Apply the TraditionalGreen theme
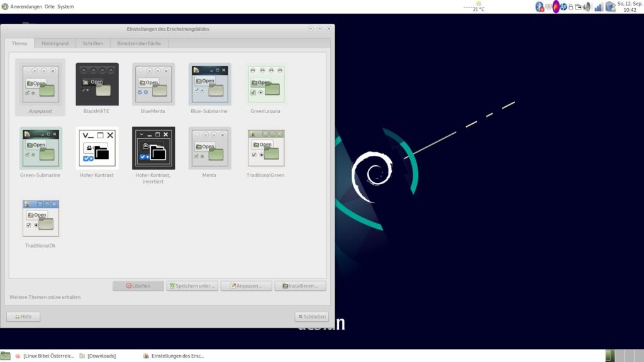Screen dimensions: 644x362 266,148
